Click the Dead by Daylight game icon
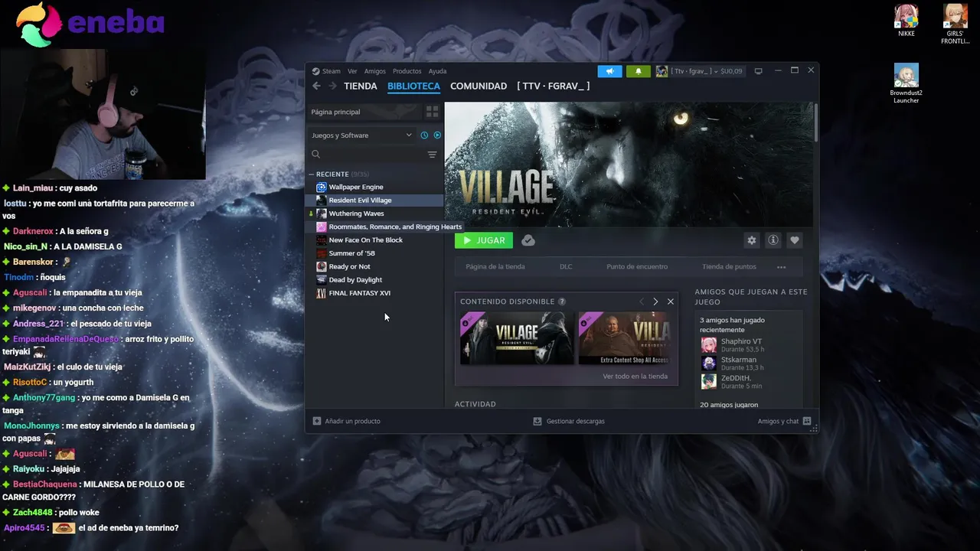The image size is (980, 551). 322,280
